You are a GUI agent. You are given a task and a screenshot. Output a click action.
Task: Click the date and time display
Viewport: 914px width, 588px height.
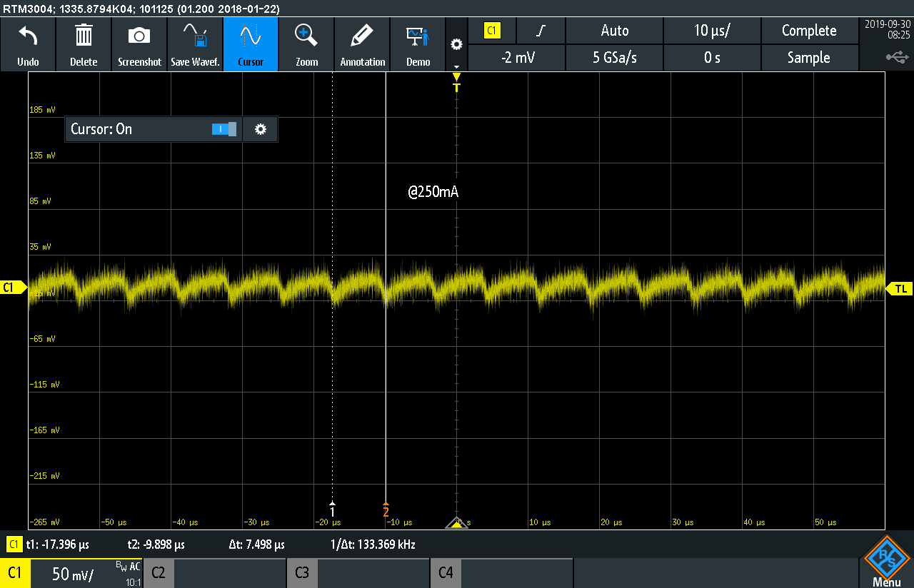[x=887, y=29]
